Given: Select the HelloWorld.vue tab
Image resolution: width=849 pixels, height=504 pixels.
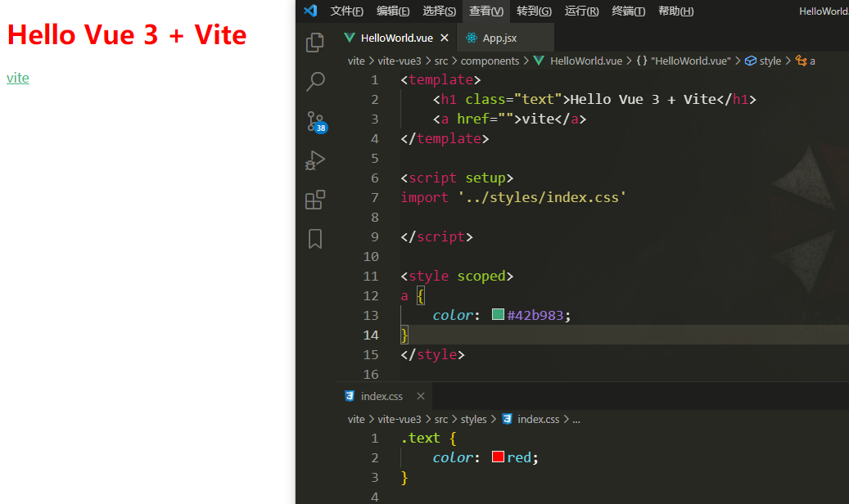Looking at the screenshot, I should coord(397,38).
